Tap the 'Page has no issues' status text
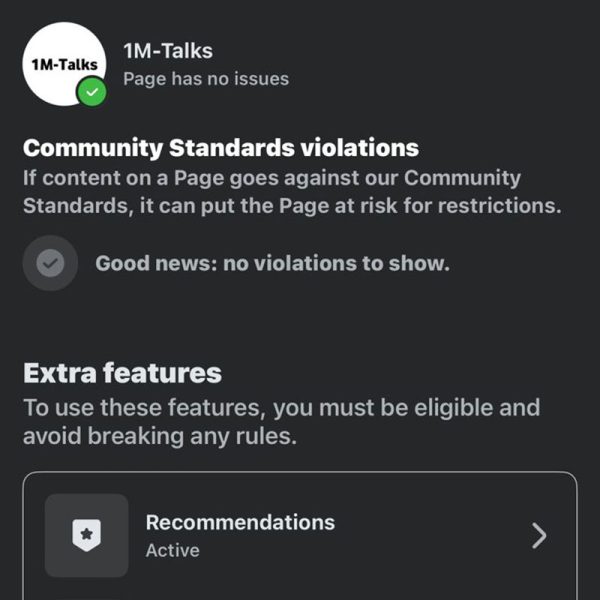Screen dimensions: 600x600 tap(206, 79)
